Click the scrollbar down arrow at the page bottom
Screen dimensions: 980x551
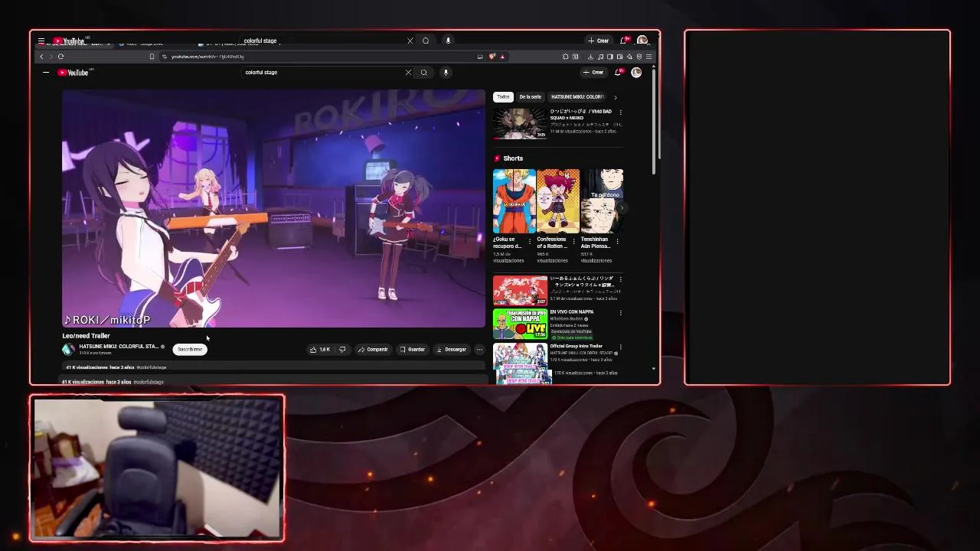653,369
